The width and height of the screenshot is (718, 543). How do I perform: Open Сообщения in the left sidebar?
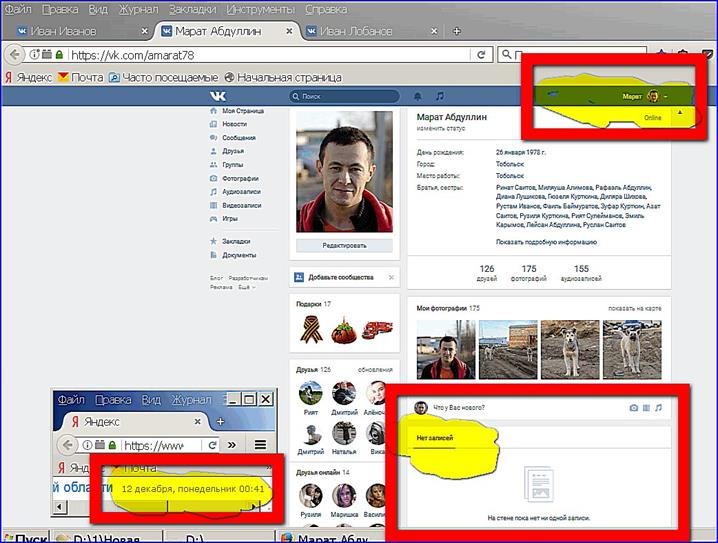coord(238,137)
